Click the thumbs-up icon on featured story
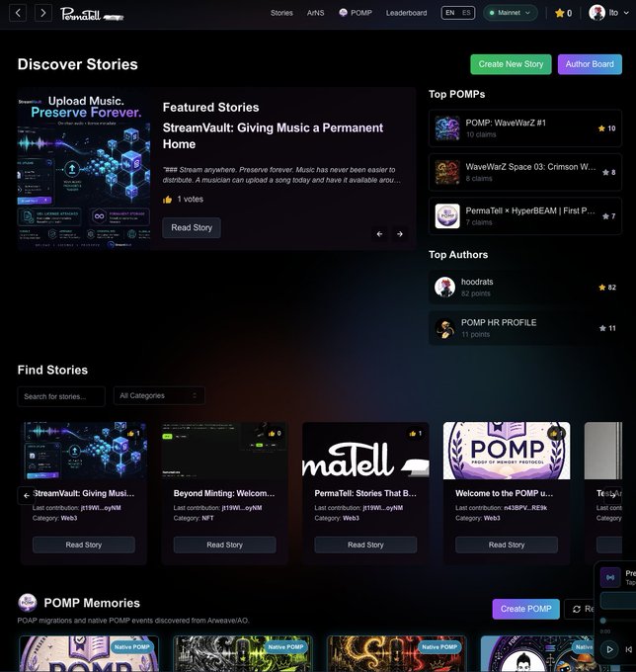 (x=168, y=200)
